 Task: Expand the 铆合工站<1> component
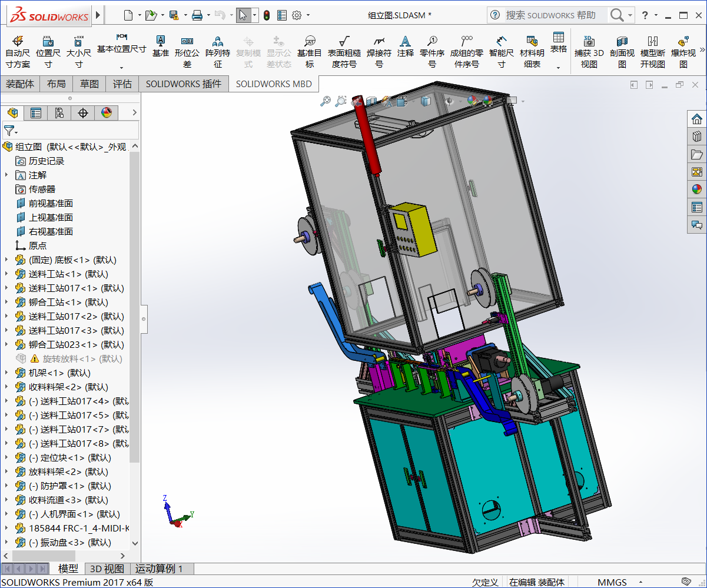6,302
